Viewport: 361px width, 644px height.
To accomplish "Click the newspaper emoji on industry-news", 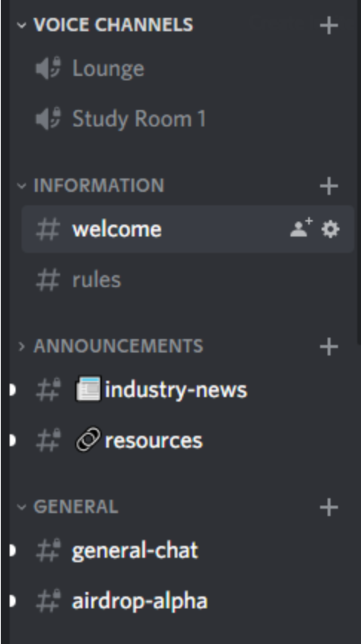I will coord(88,388).
